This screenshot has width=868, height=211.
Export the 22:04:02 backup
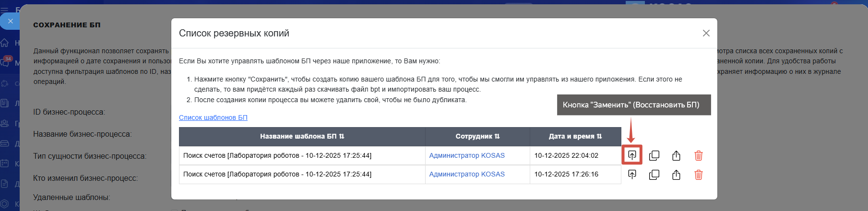676,155
